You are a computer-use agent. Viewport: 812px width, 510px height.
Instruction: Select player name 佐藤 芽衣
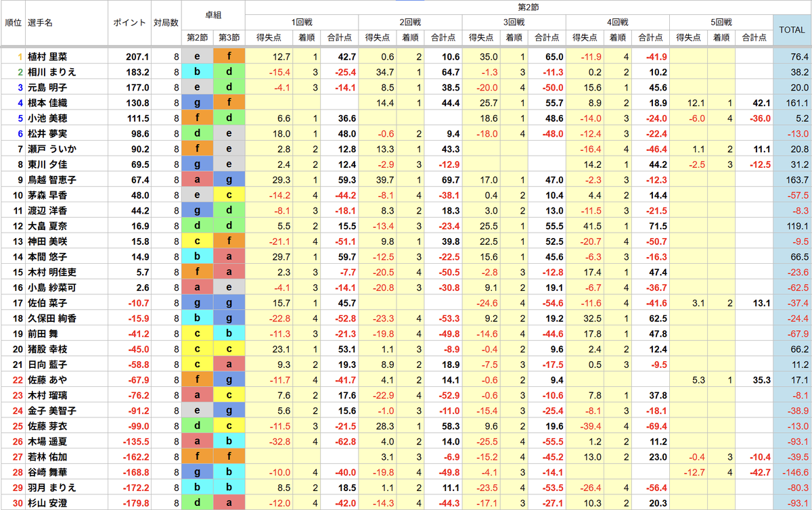click(47, 426)
